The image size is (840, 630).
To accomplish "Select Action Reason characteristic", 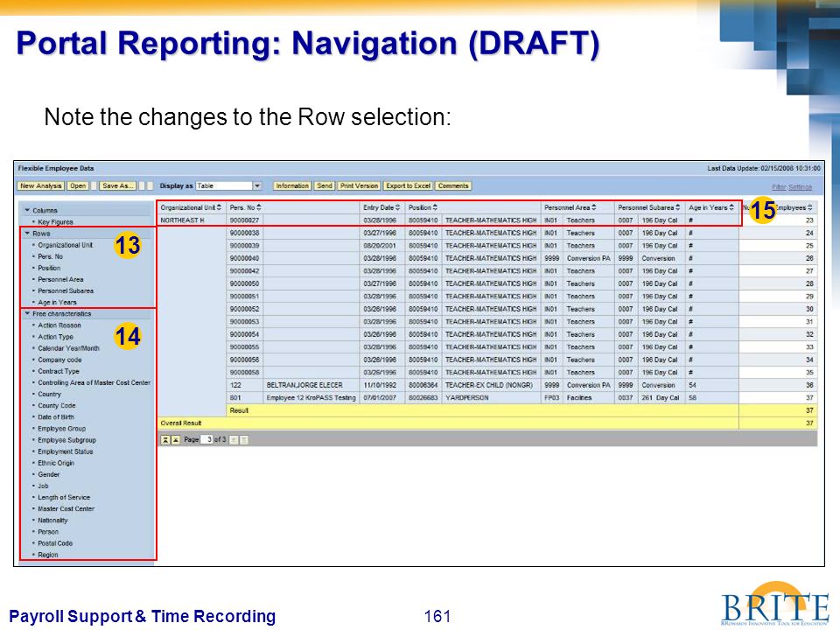I will click(59, 325).
